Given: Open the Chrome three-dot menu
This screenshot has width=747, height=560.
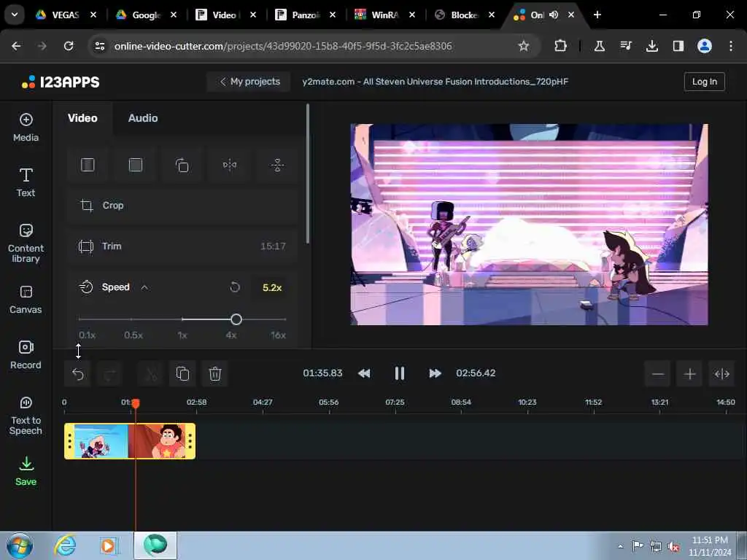Looking at the screenshot, I should coord(731,46).
